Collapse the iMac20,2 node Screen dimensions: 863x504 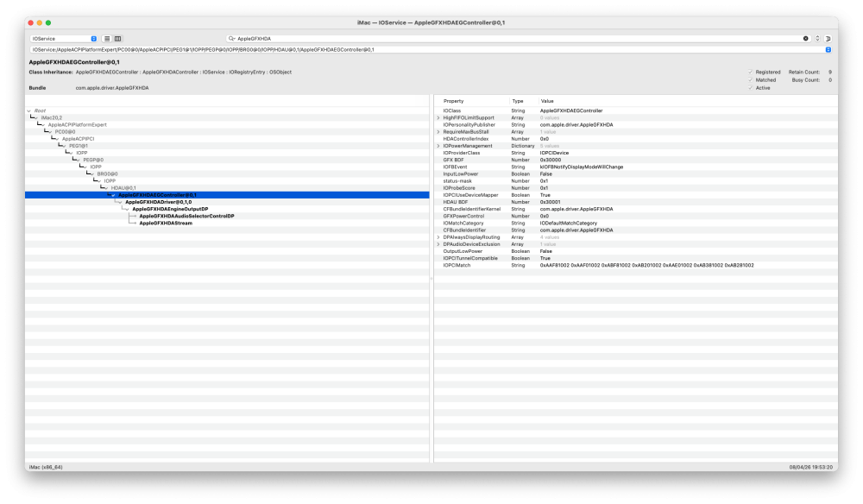click(36, 117)
